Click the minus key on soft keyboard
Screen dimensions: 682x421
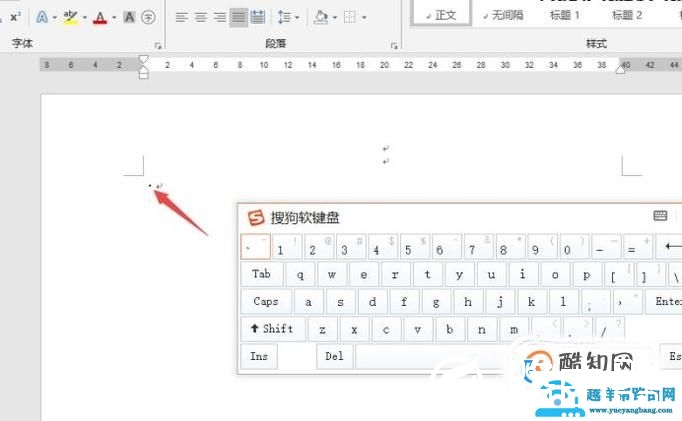[x=606, y=247]
